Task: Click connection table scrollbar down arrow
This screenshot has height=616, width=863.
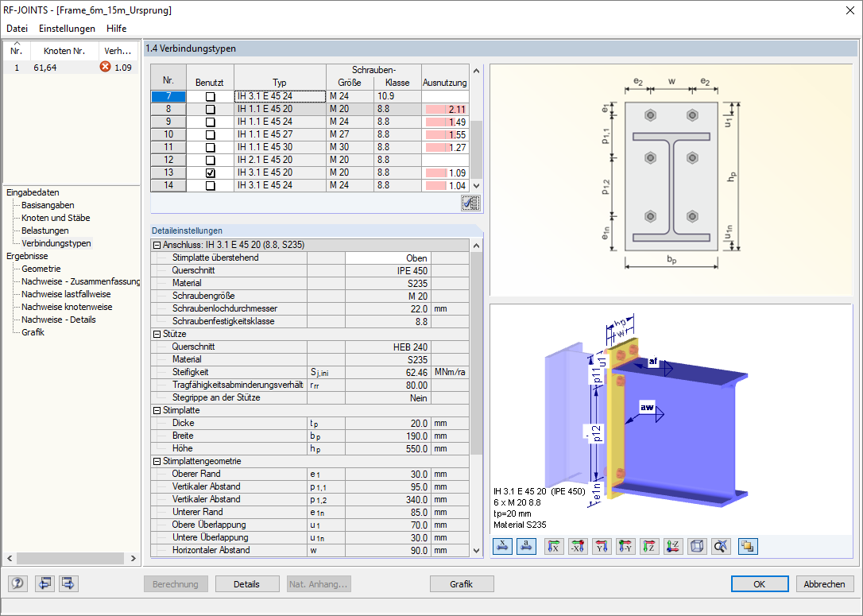Action: [477, 186]
